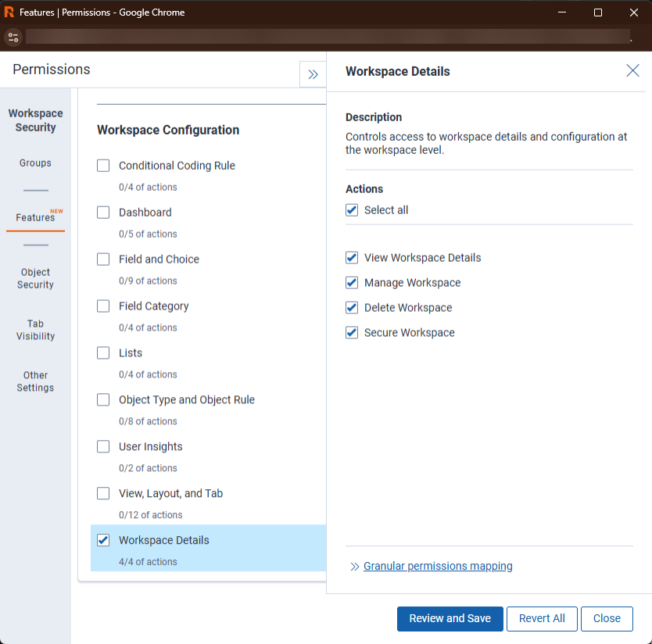Collapse panel with double chevron button

pyautogui.click(x=313, y=74)
